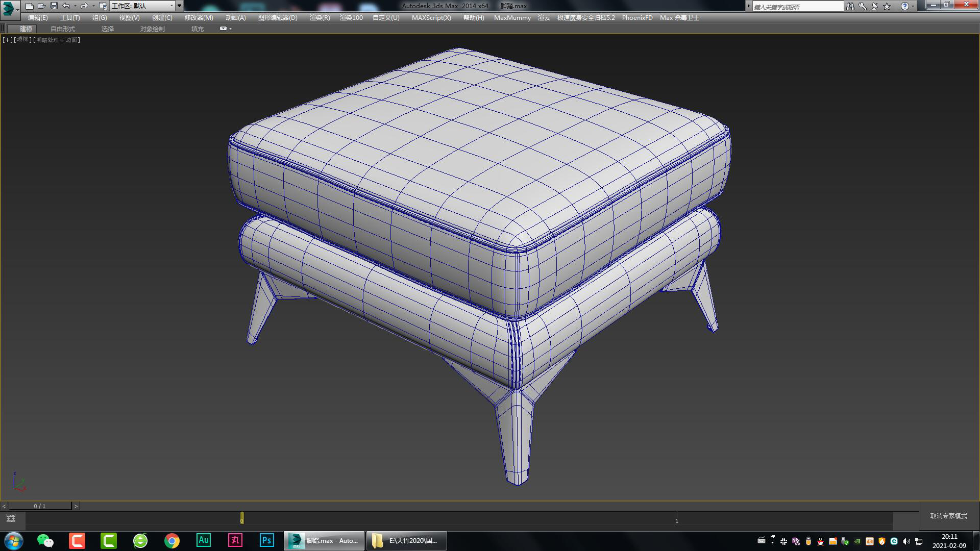Click the Open File folder icon
Viewport: 980px width, 551px height.
click(41, 6)
